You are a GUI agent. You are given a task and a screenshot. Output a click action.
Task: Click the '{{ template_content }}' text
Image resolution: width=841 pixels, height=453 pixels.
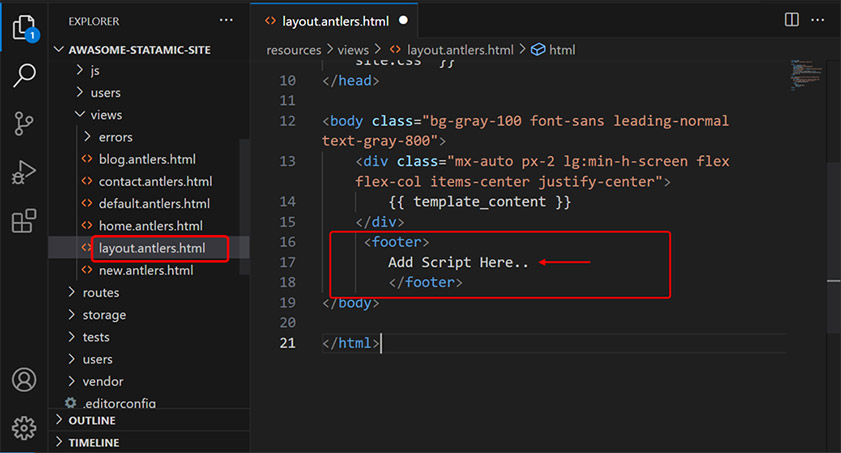(x=479, y=202)
